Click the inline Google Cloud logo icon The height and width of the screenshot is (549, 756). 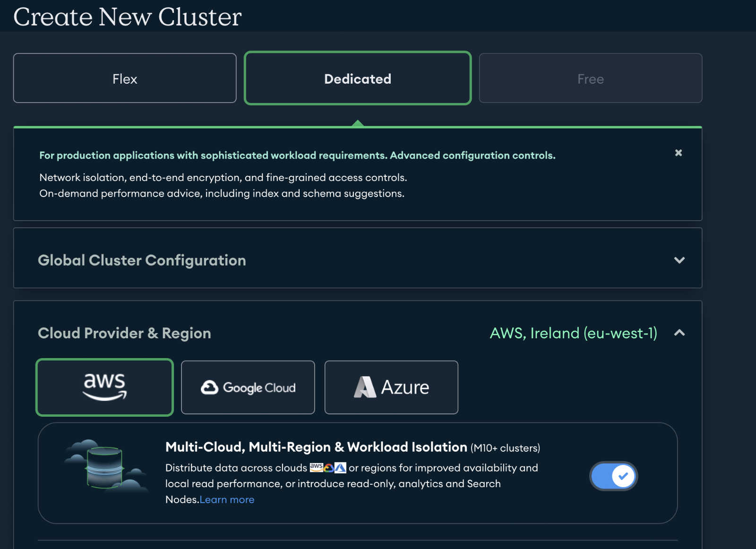click(x=328, y=468)
